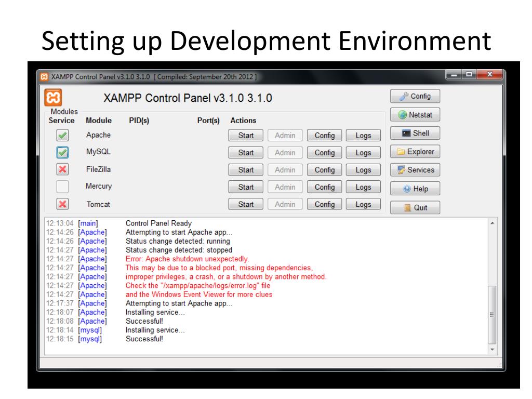
Task: Quit XAMPP using the Quit button
Action: (415, 207)
